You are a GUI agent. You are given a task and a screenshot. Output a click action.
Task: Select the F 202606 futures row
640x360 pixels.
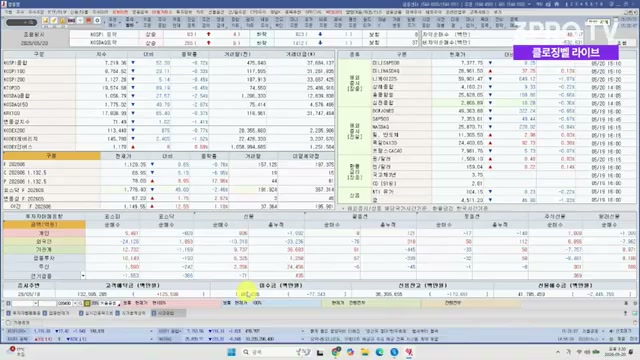[168, 164]
